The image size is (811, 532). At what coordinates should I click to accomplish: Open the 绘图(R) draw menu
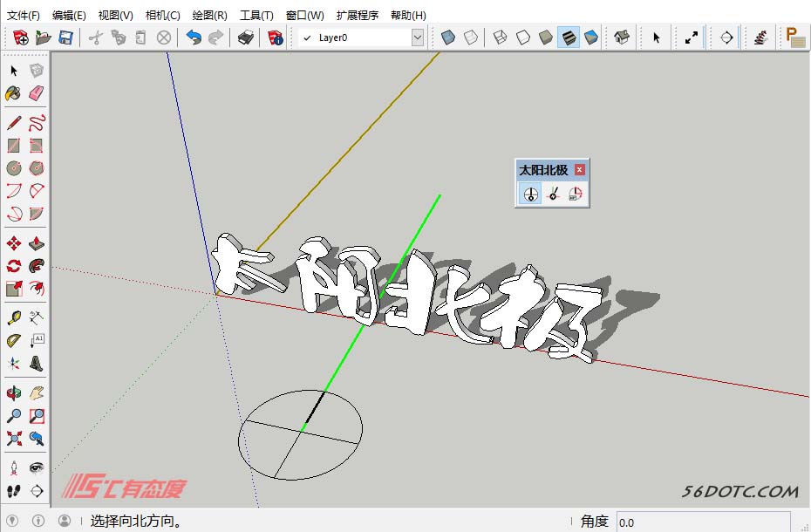[x=209, y=15]
